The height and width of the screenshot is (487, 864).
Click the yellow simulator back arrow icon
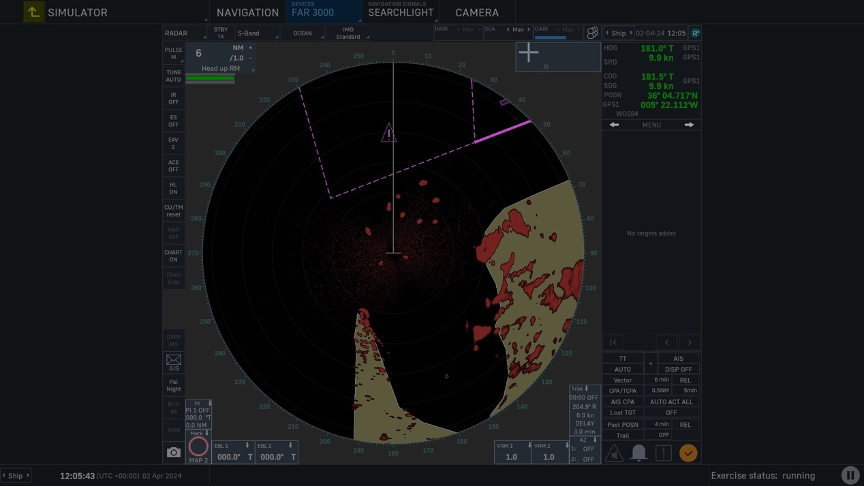click(33, 12)
